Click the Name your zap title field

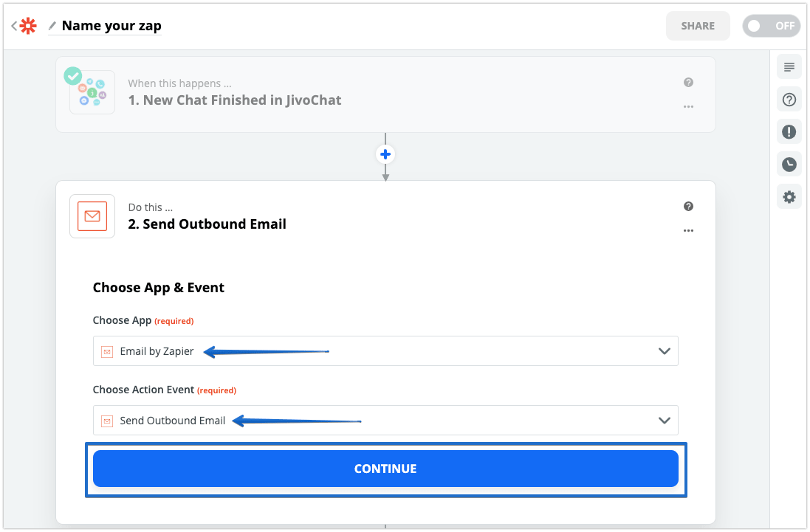pyautogui.click(x=111, y=26)
